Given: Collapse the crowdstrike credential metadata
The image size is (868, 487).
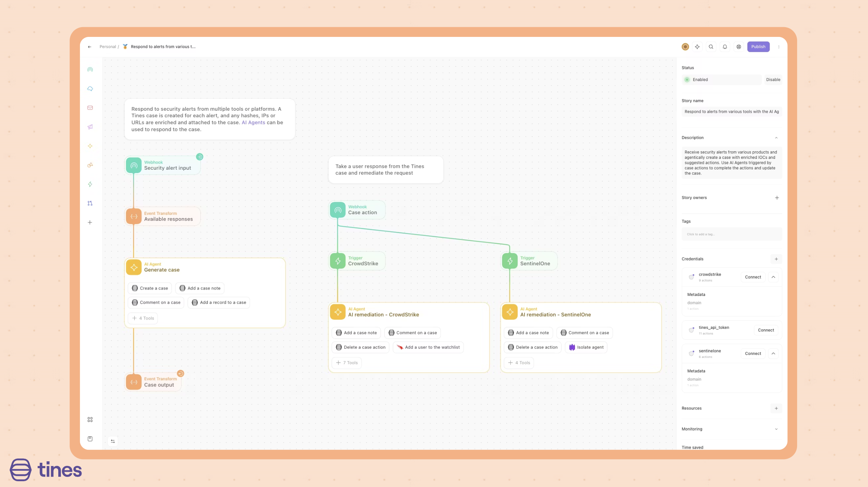Looking at the screenshot, I should (773, 277).
